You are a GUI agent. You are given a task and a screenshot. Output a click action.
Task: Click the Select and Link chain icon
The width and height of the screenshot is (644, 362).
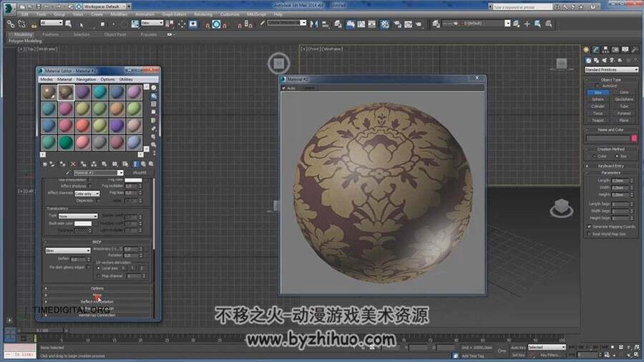tap(11, 24)
